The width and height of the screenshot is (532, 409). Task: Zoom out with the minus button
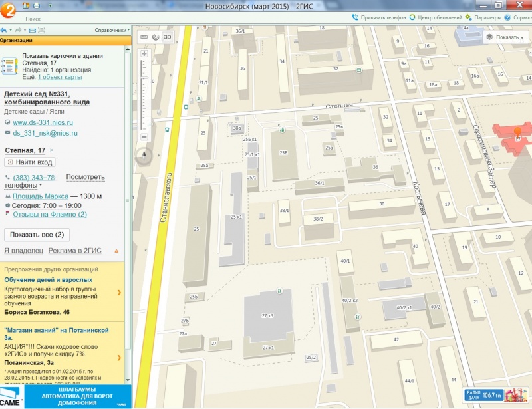144,137
